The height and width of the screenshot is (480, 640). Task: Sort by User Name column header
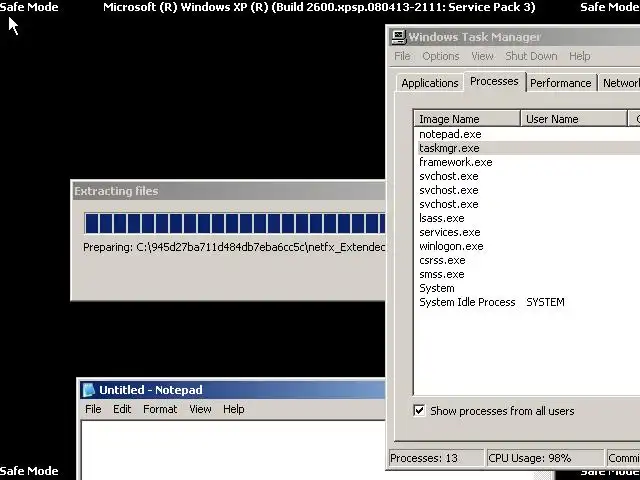tap(573, 119)
